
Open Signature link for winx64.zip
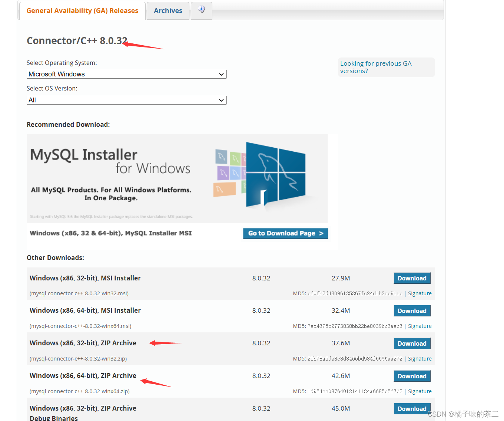(420, 391)
